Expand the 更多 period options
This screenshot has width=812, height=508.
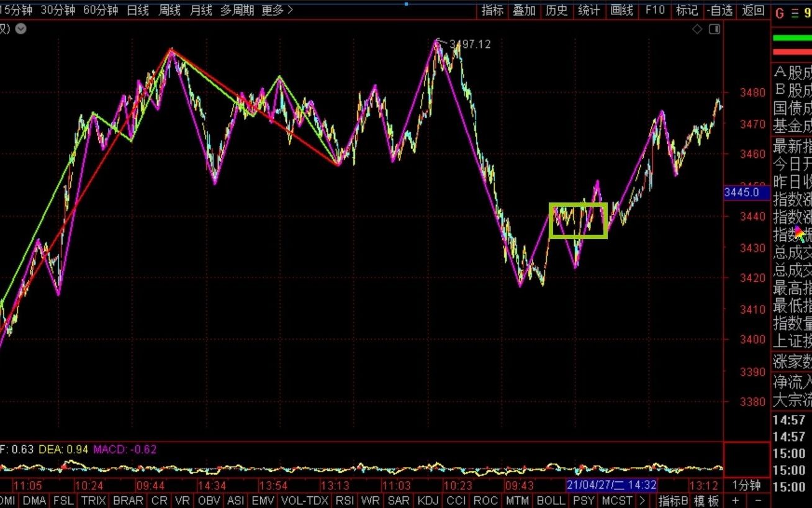[277, 11]
